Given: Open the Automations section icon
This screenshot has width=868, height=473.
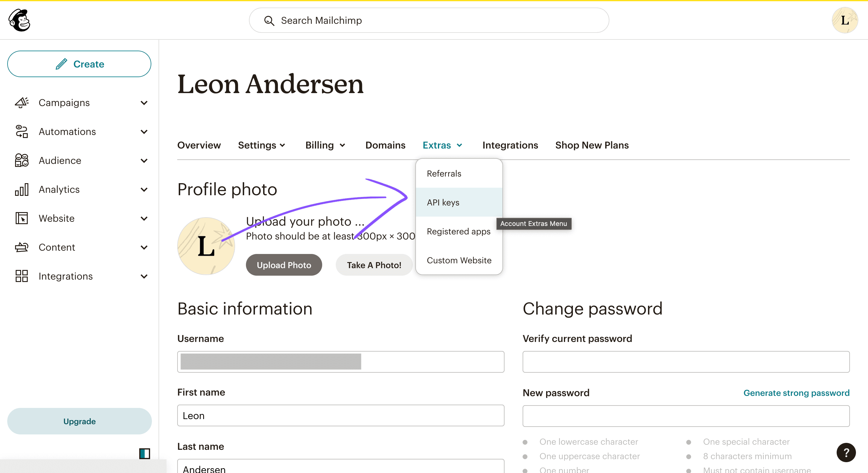Looking at the screenshot, I should coord(22,131).
